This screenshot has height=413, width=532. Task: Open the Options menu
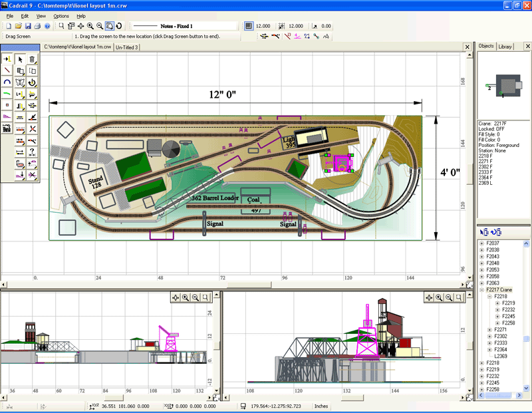pos(61,16)
